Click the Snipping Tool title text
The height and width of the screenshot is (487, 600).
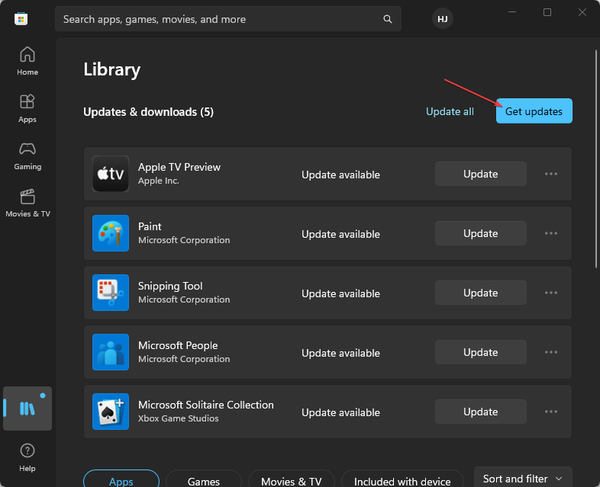(170, 286)
